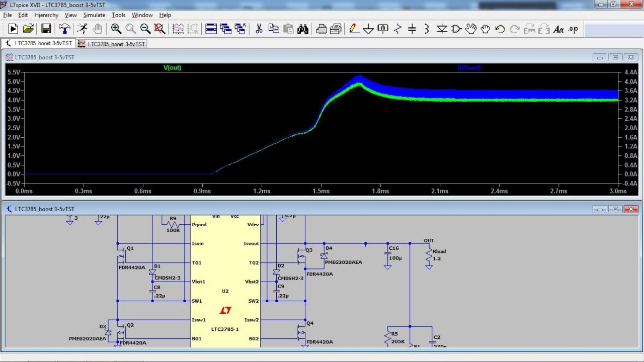This screenshot has height=362, width=644.
Task: Run the simulation with the running-man icon
Action: 83,29
